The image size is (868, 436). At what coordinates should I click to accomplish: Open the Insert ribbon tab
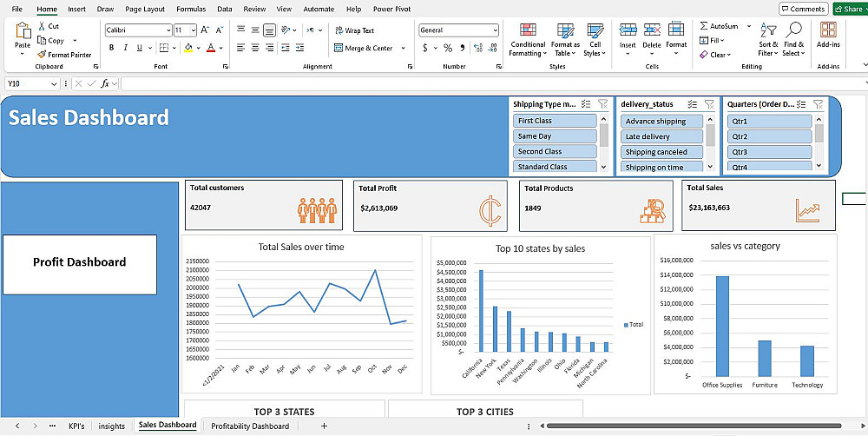(x=76, y=9)
